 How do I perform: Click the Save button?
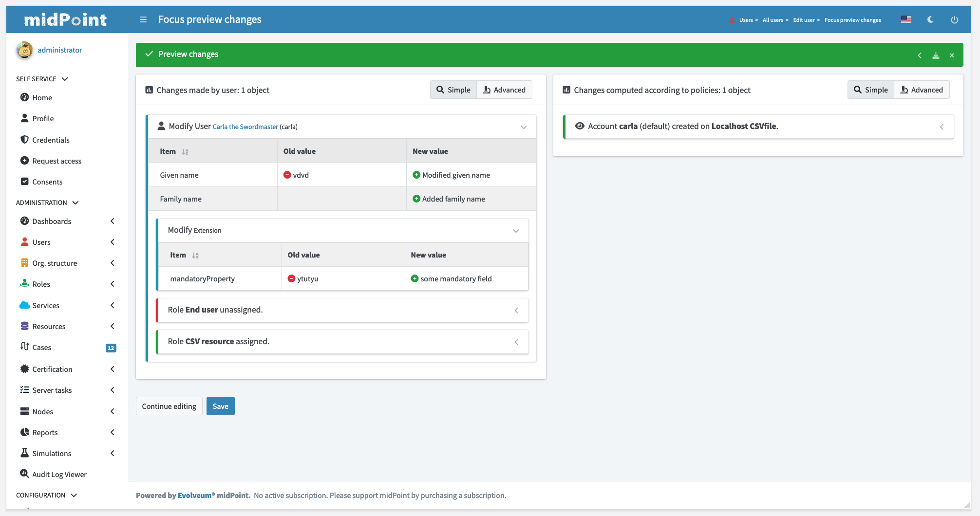click(220, 406)
